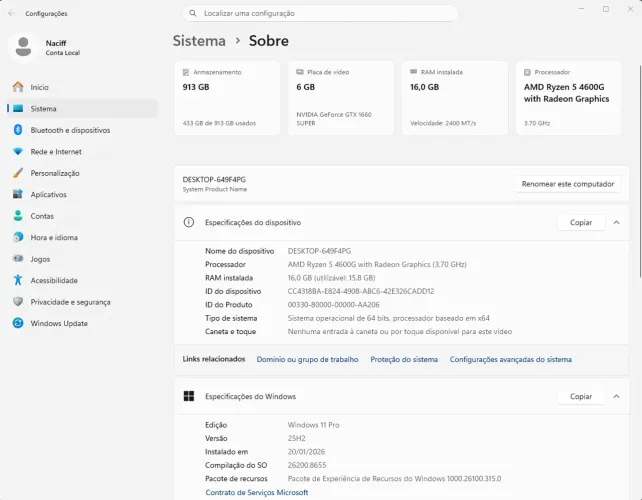
Task: Open the Jogos section
Action: tap(82, 259)
